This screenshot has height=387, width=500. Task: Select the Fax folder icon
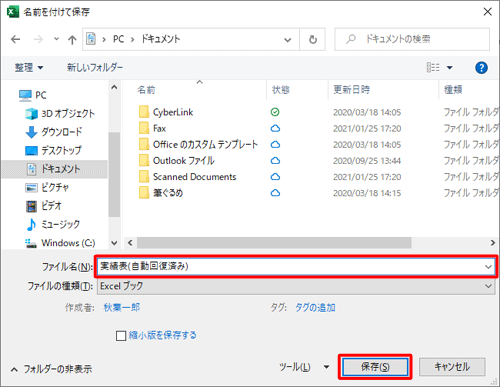coord(144,128)
